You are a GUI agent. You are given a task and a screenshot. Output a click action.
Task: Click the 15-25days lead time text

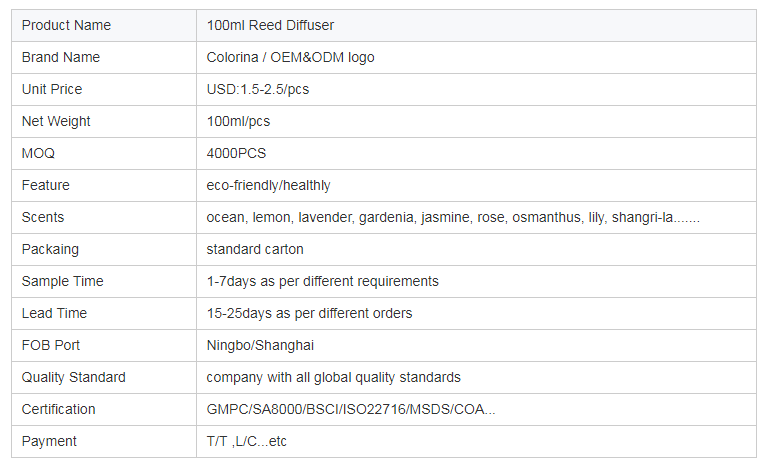click(x=309, y=313)
